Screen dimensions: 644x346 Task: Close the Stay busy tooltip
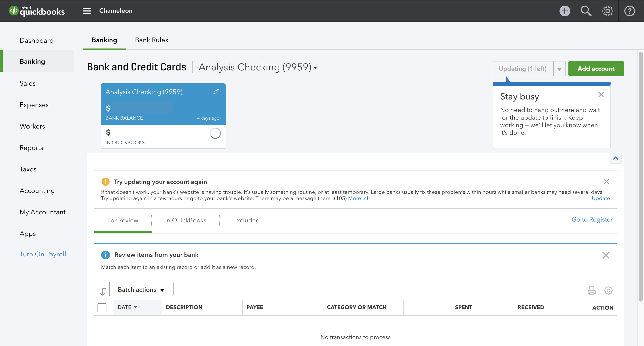tap(601, 94)
